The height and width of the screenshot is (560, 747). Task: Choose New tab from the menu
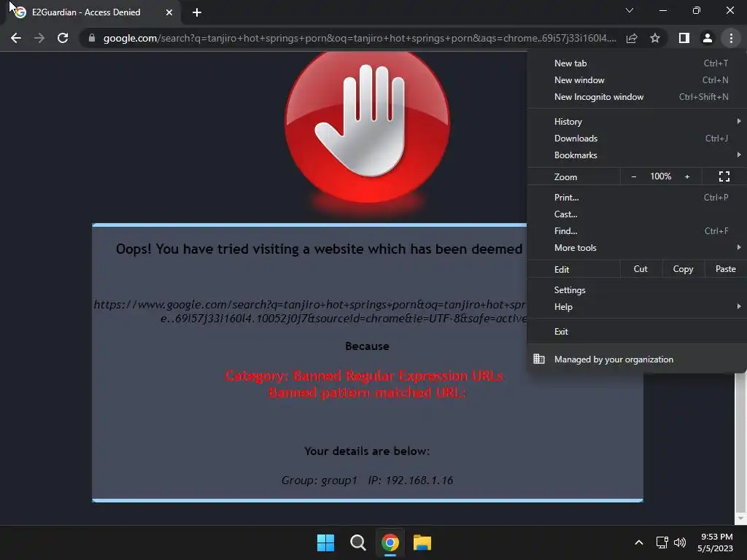[x=637, y=63]
